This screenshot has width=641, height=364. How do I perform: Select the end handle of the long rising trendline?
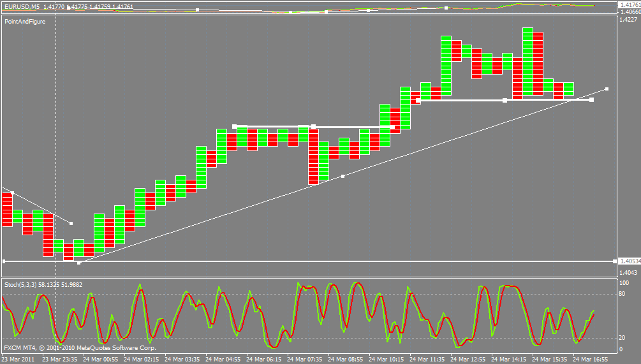607,89
